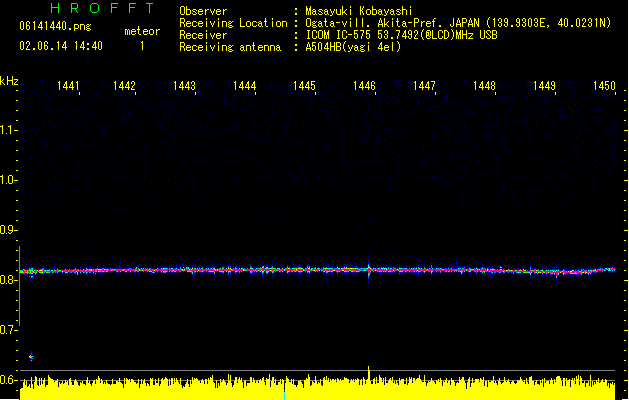Click the 0.7 kHz axis label

click(10, 330)
